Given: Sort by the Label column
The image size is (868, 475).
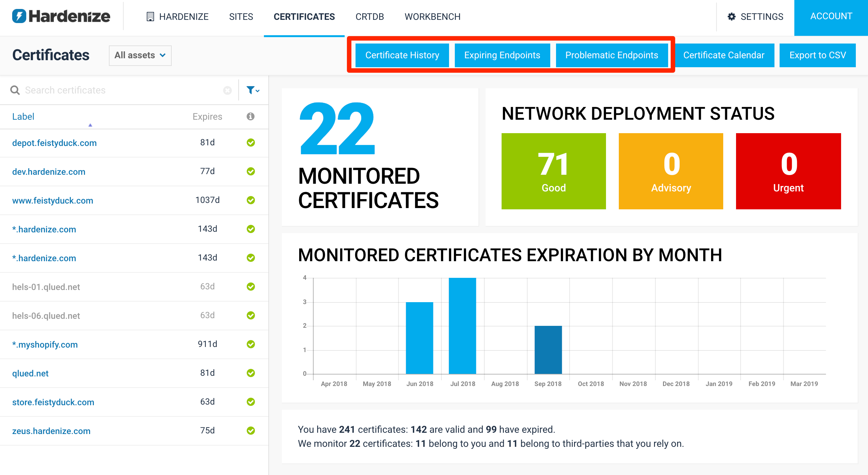Looking at the screenshot, I should (23, 117).
